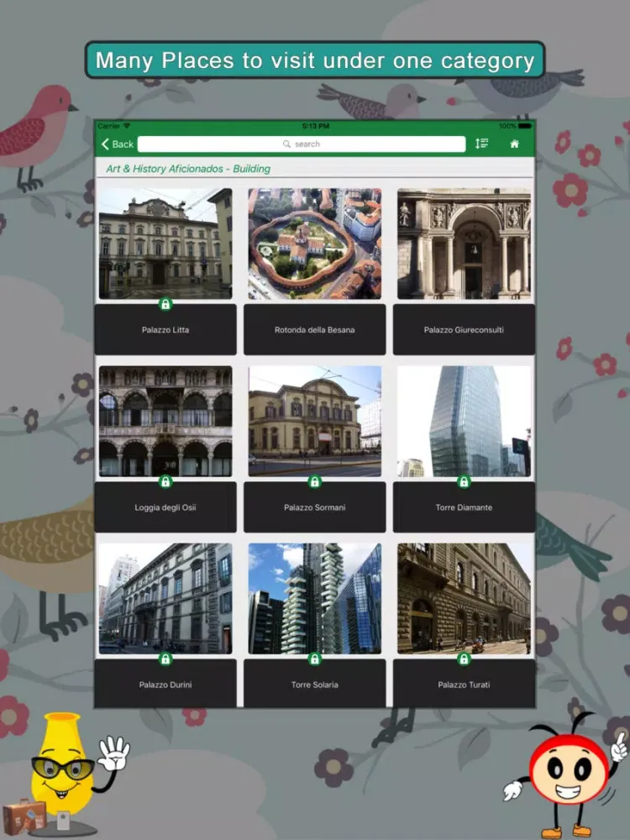The height and width of the screenshot is (840, 630).
Task: Select the Palazzo Giureconsulti label
Action: (464, 329)
